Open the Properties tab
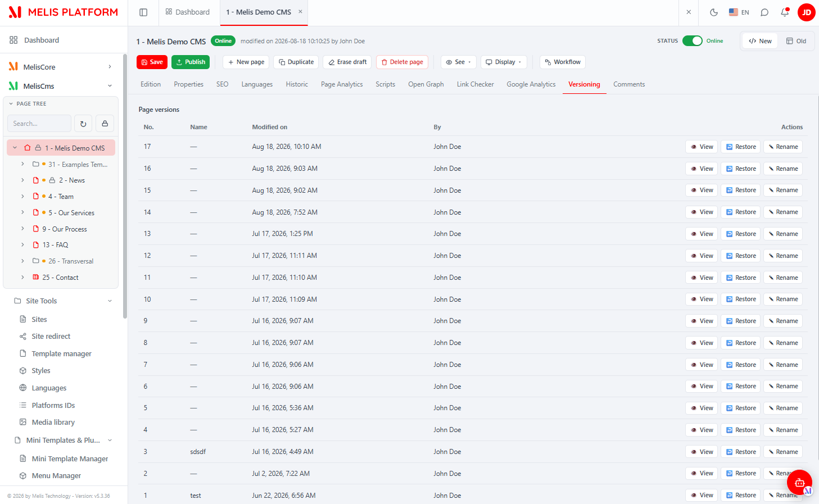Viewport: 819px width, 504px height. 188,84
